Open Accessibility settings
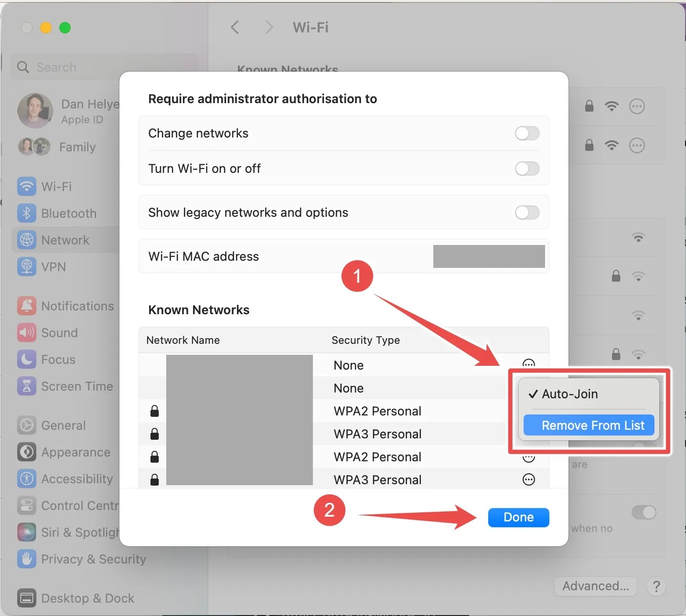686x616 pixels. [x=65, y=478]
